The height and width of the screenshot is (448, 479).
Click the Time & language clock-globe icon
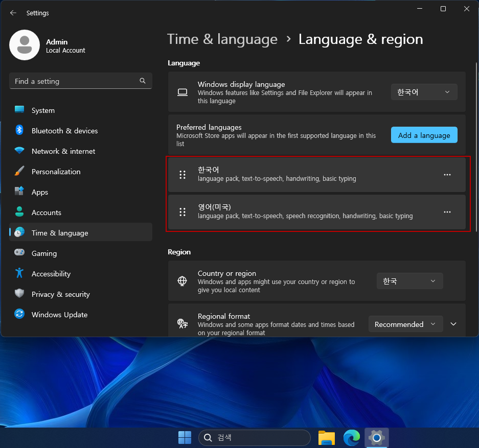point(19,232)
